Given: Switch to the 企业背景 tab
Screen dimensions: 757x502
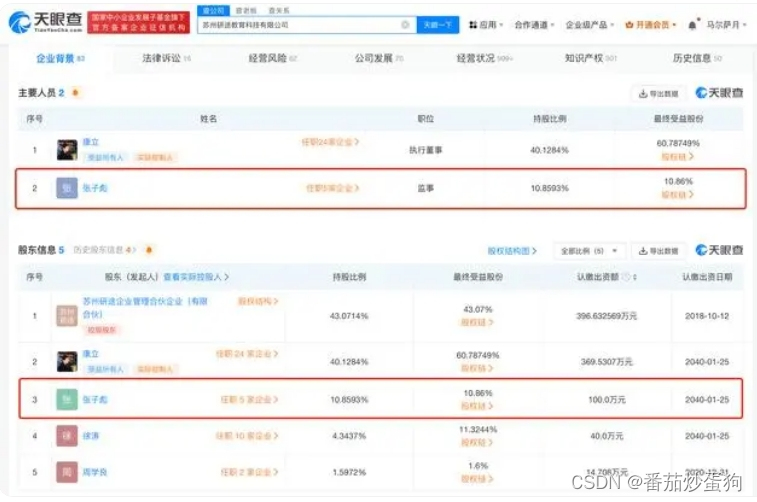Looking at the screenshot, I should [x=60, y=58].
